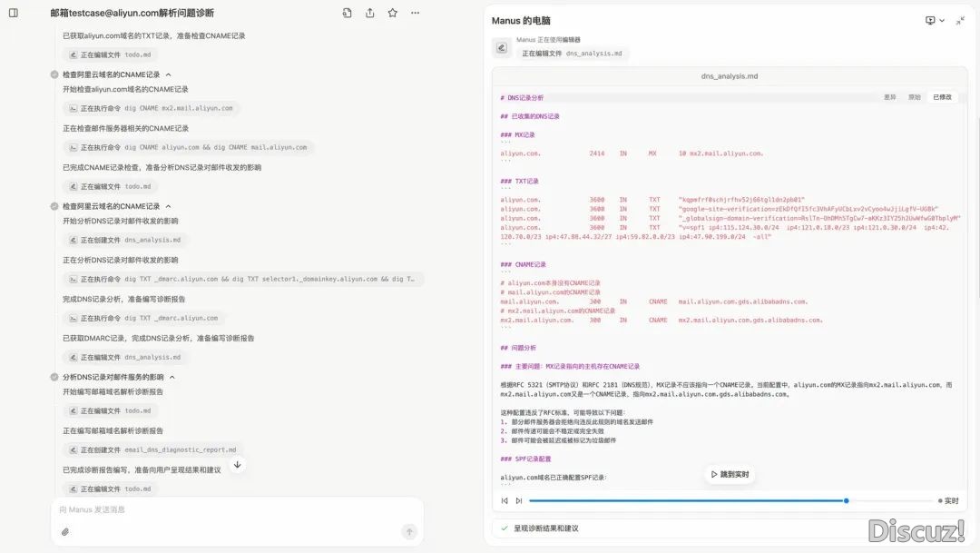980x553 pixels.
Task: Open the single dig TXT _dmarc.aliyun.com chip
Action: click(144, 318)
